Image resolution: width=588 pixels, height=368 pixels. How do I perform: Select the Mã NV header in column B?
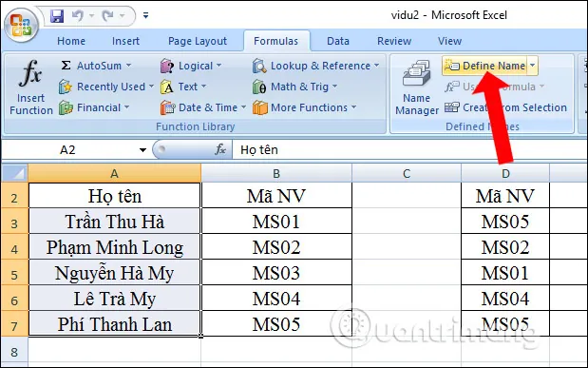point(276,196)
